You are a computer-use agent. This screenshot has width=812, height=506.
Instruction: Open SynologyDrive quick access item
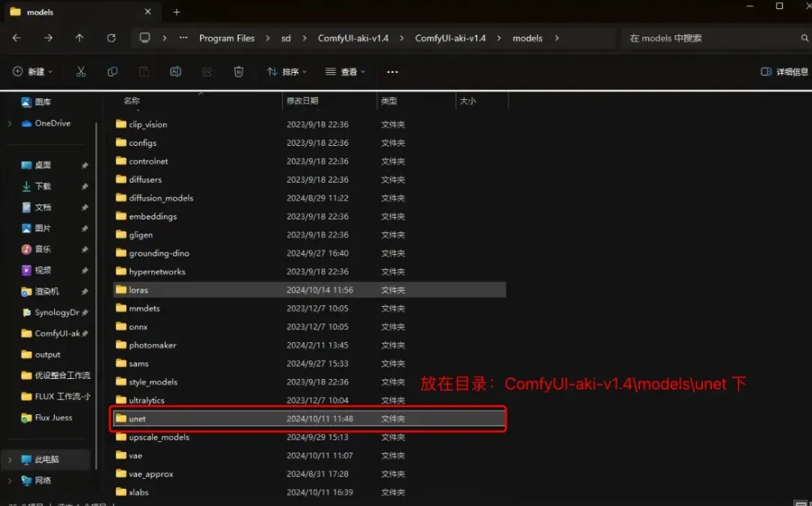[x=50, y=312]
